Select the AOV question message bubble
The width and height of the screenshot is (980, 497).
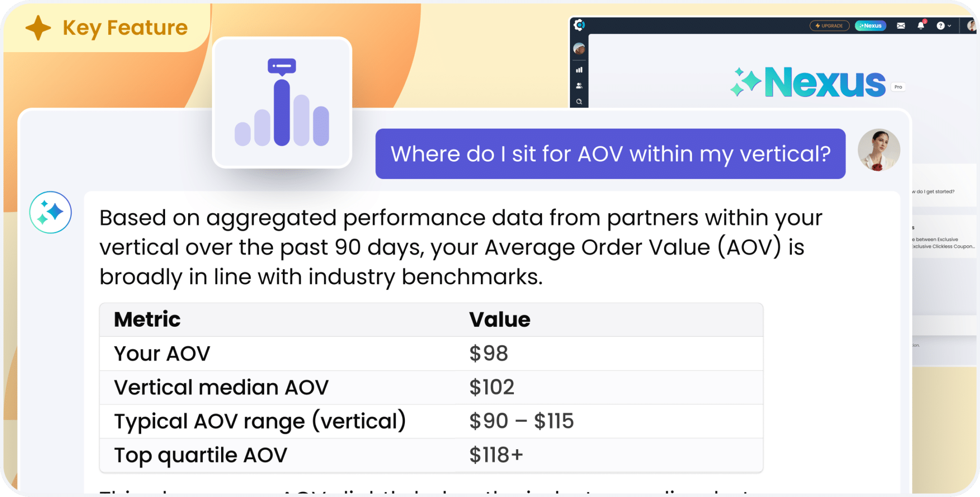[x=610, y=154]
